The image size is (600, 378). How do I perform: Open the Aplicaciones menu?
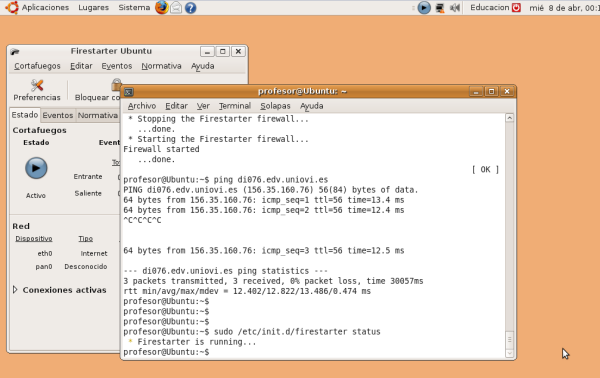pos(45,7)
